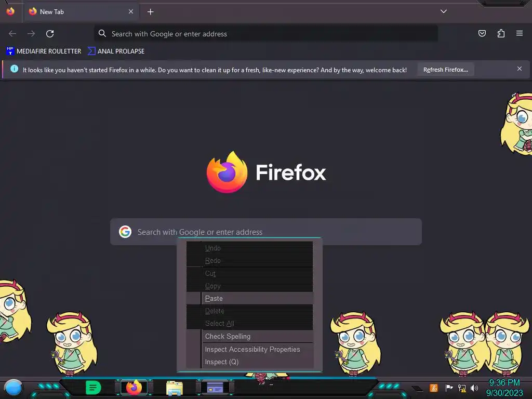
Task: Click Cut in context menu
Action: (250, 273)
